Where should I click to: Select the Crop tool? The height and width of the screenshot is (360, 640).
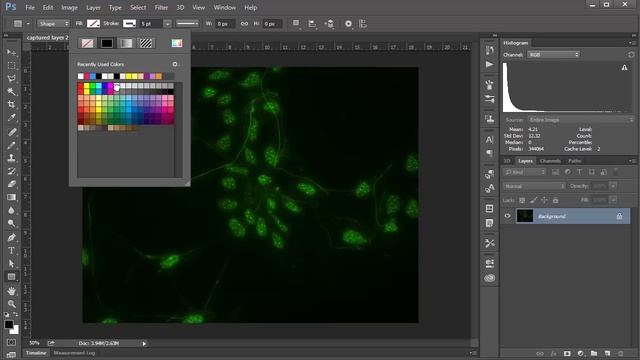pos(11,104)
